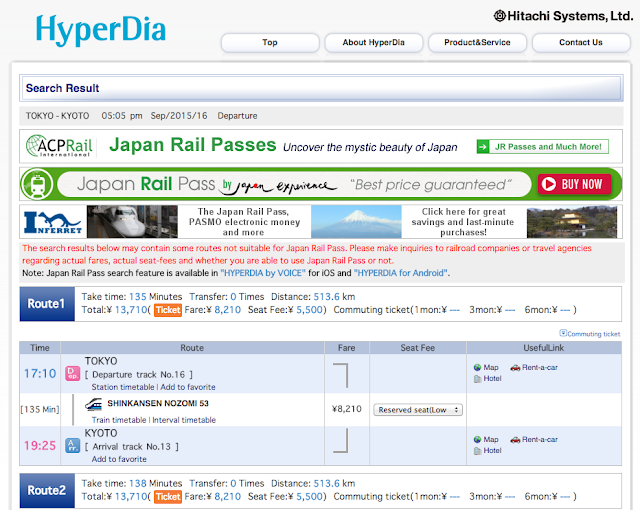Click the green train icon in Japan Rail Pass banner
The image size is (640, 510).
pyautogui.click(x=37, y=184)
